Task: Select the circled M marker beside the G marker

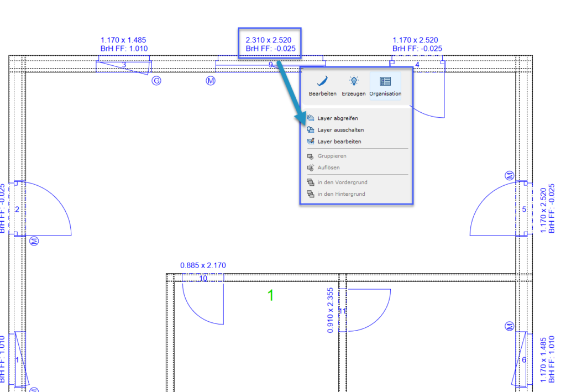Action: [210, 81]
